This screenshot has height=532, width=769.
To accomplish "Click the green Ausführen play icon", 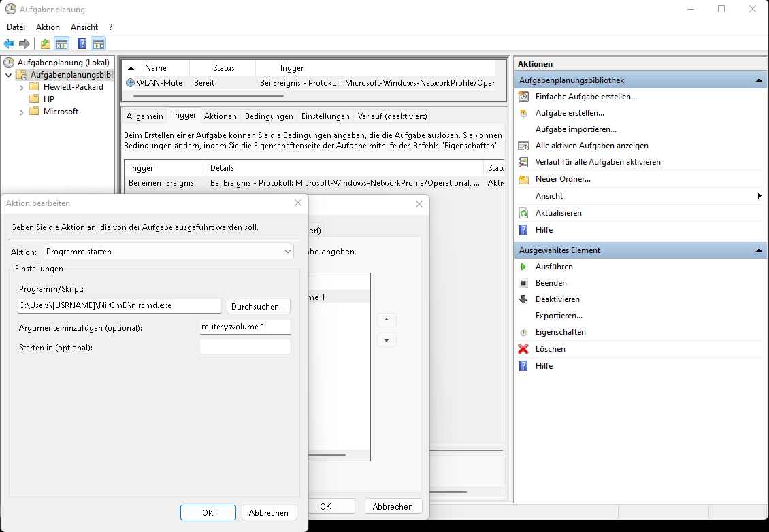I will coord(523,267).
